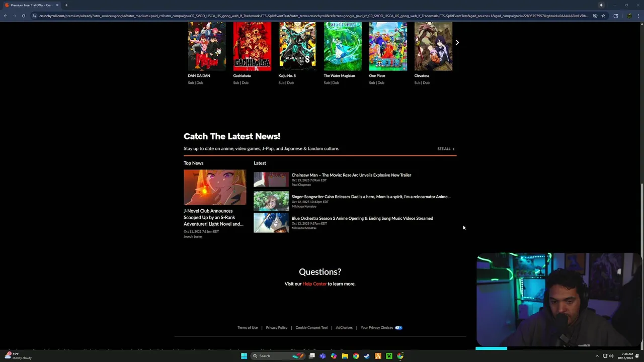Click the third-party cookies eye icon
Screen dimensions: 644x362
595,16
